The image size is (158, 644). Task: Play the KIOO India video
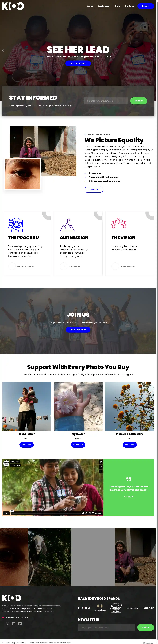pos(6,513)
